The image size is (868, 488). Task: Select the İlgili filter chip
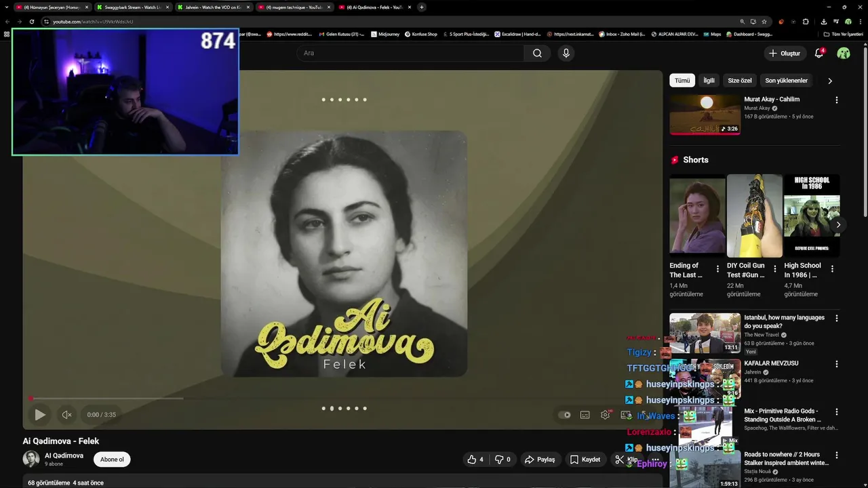coord(709,81)
